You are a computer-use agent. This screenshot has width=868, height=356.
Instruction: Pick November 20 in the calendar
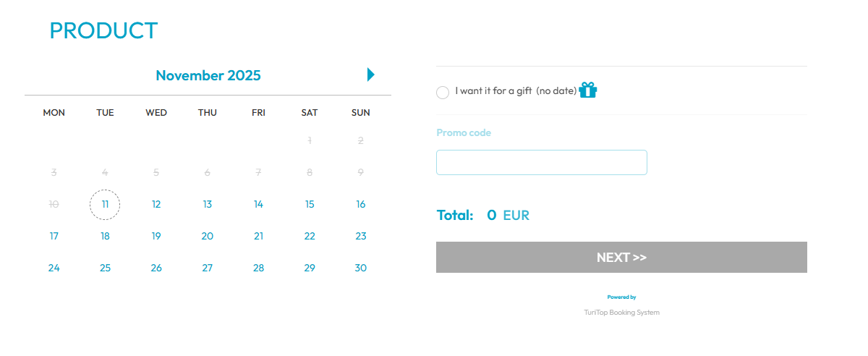(208, 237)
